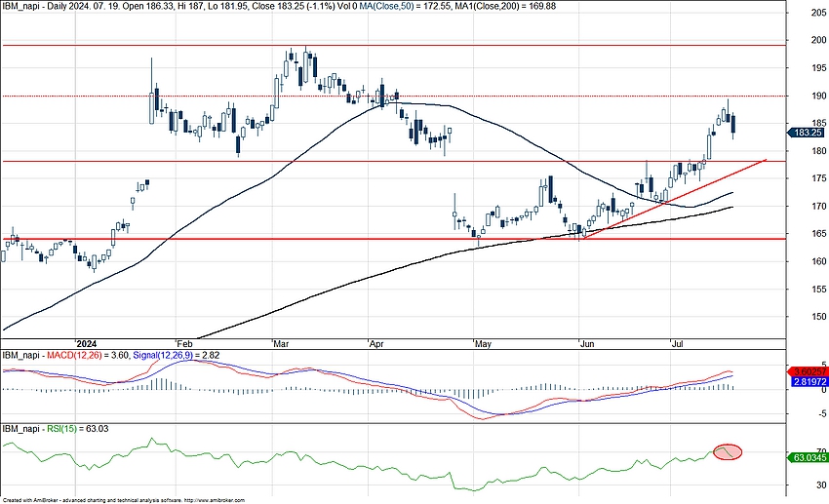Click the 190 price axis label
Viewport: 829px width, 504px height.
818,96
